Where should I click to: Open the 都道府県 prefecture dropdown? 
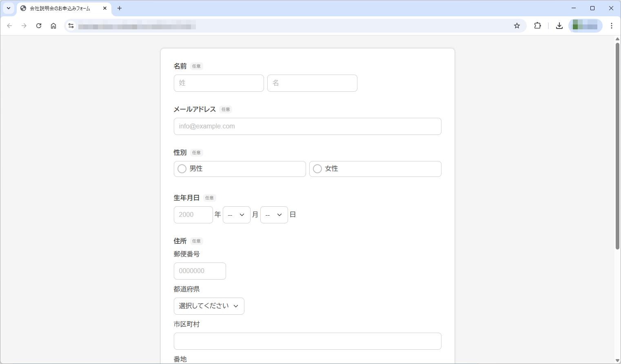[x=209, y=306]
